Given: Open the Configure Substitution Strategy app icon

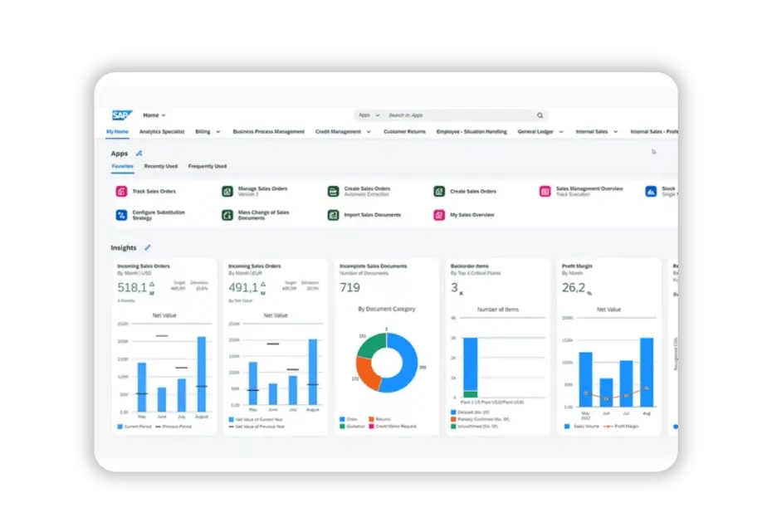Looking at the screenshot, I should [121, 215].
